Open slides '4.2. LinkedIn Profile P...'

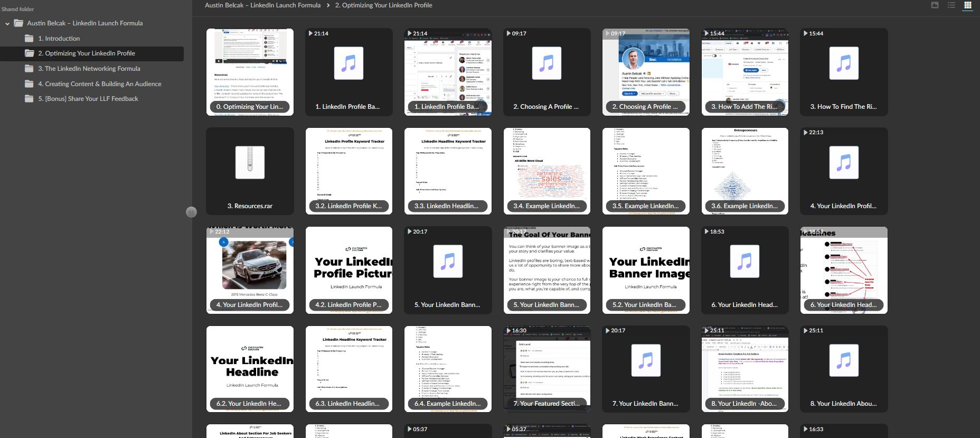click(x=349, y=270)
